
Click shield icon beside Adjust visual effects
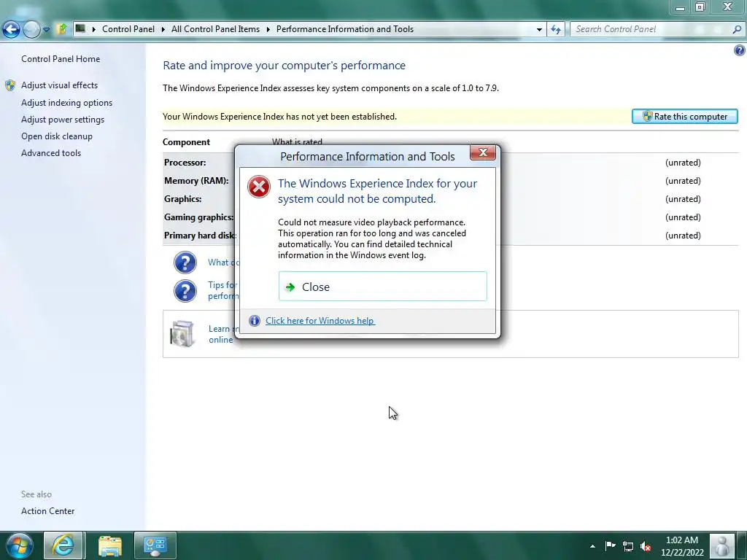10,86
